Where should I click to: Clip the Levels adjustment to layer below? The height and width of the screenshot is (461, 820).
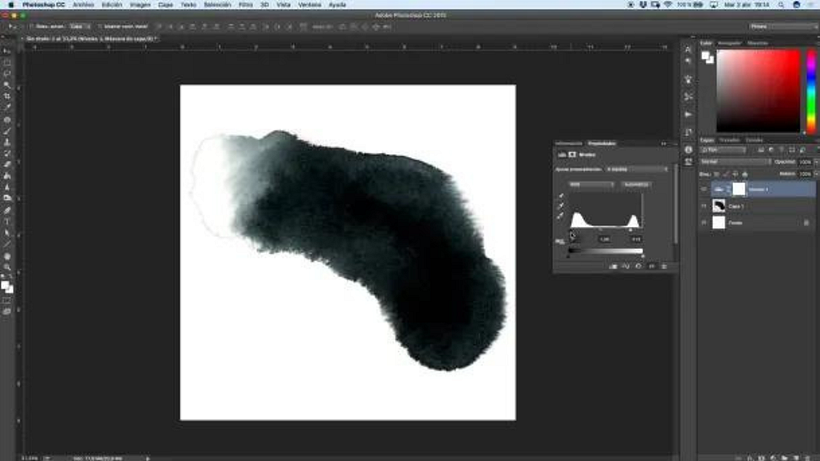(x=613, y=267)
